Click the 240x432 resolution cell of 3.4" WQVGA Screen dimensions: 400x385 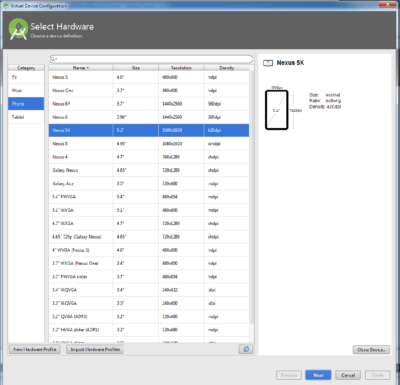click(181, 290)
